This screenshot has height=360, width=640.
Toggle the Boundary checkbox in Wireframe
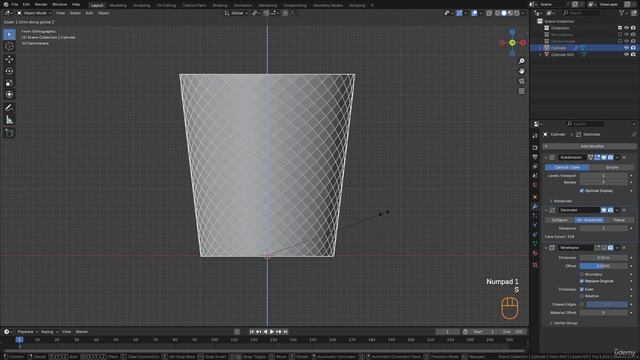coord(582,274)
